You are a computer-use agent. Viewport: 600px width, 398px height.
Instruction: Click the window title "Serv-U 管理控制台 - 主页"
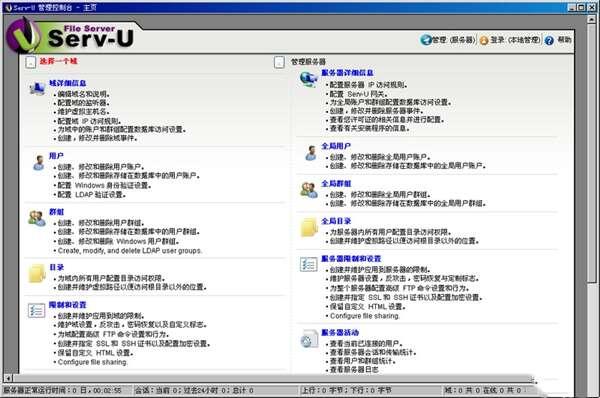pyautogui.click(x=55, y=7)
